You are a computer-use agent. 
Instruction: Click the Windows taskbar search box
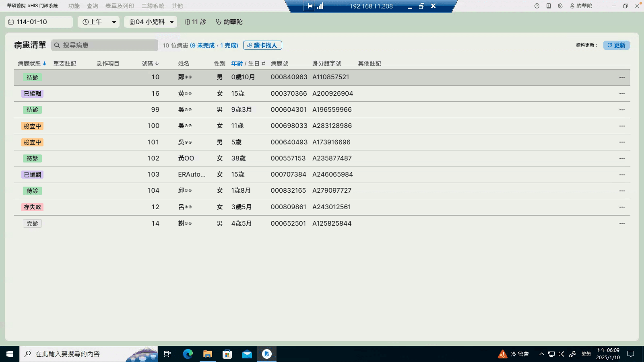[89, 354]
